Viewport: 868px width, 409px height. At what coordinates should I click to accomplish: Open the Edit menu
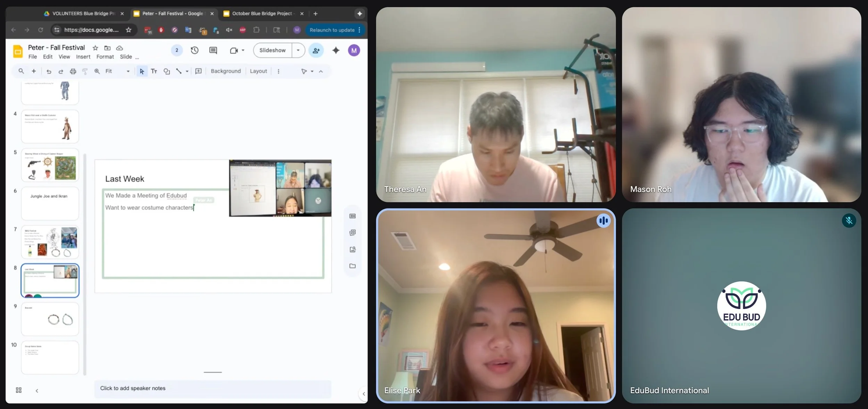point(48,57)
